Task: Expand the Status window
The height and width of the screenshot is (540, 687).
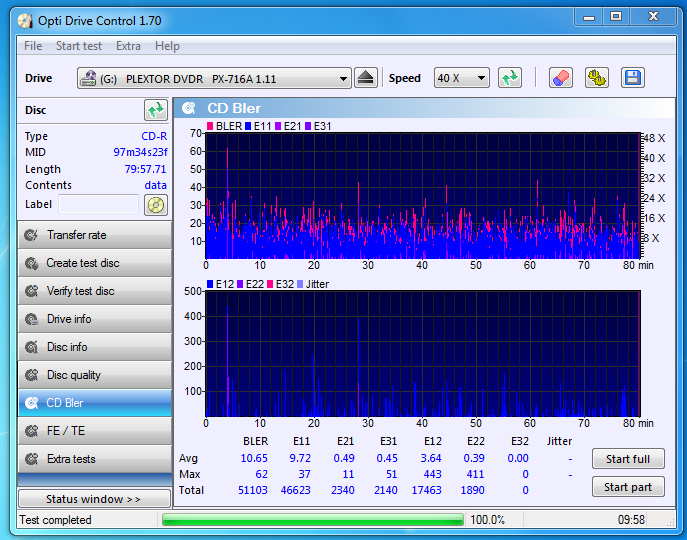Action: point(94,499)
